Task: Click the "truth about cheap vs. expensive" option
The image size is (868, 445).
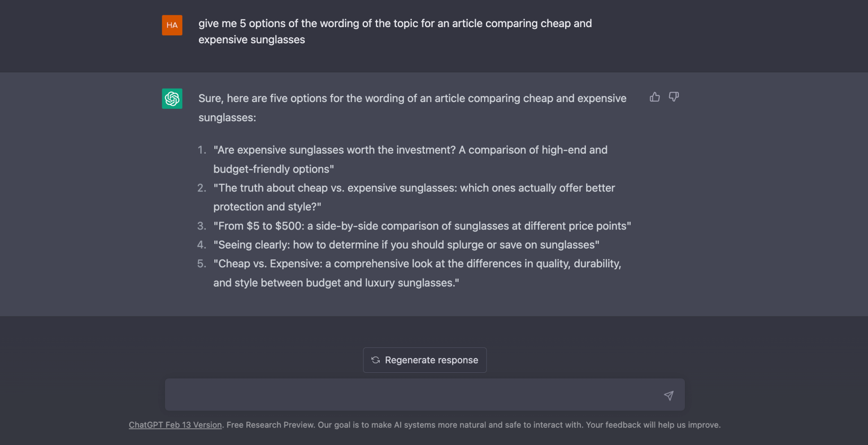Action: click(414, 197)
